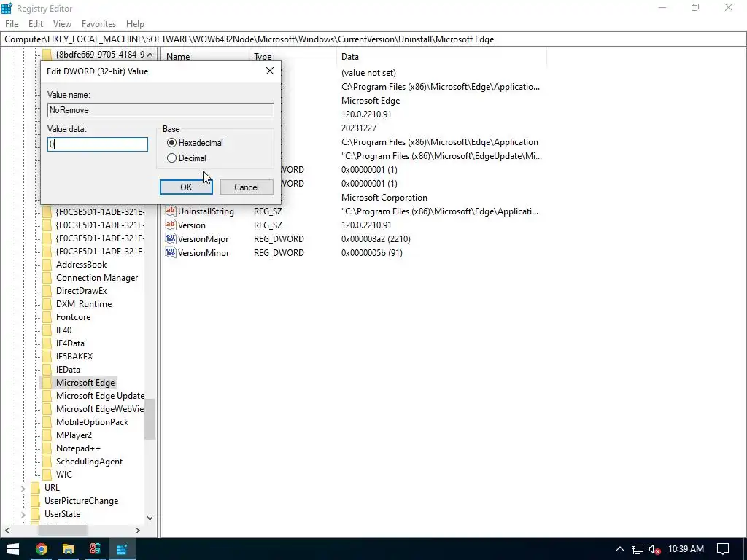Open Chrome from the taskbar
The image size is (747, 560).
pyautogui.click(x=42, y=549)
